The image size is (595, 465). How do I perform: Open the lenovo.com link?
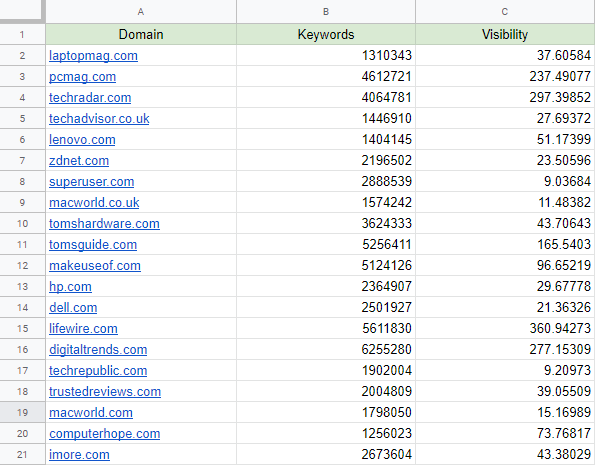(82, 140)
